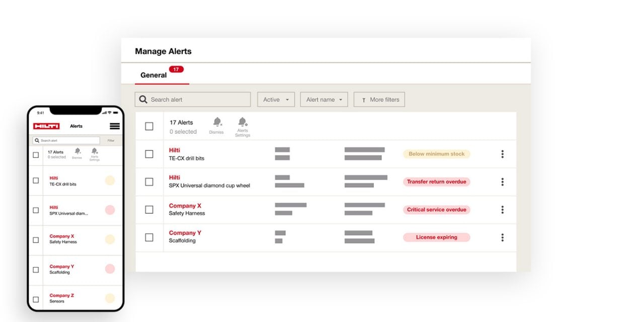Click the Search alert input field in Manage Alerts

click(193, 100)
